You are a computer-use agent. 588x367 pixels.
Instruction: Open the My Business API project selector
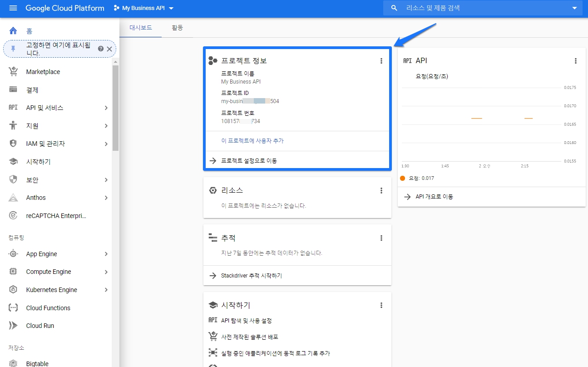click(143, 8)
